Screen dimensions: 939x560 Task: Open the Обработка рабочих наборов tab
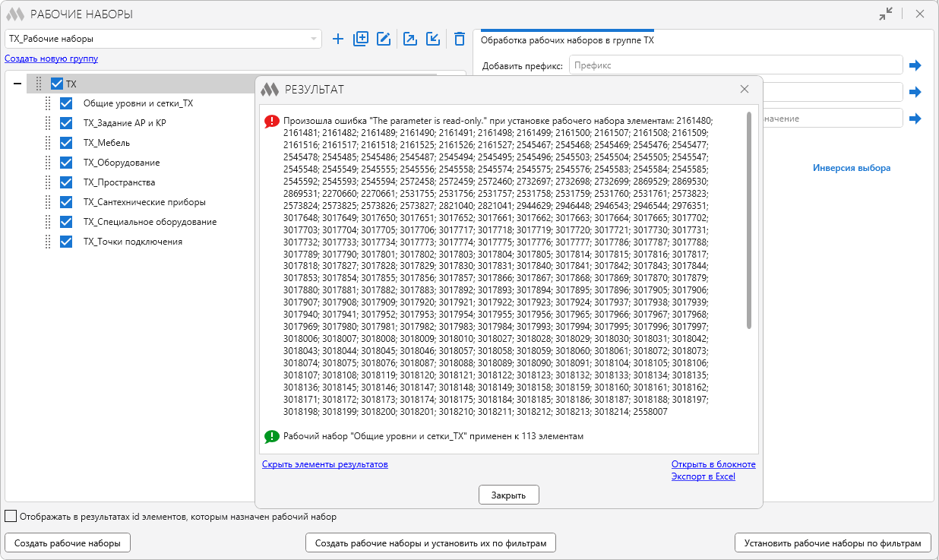pyautogui.click(x=567, y=40)
